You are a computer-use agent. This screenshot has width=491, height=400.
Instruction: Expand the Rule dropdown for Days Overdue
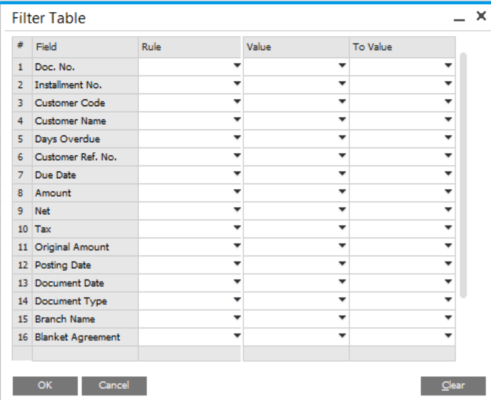[237, 137]
